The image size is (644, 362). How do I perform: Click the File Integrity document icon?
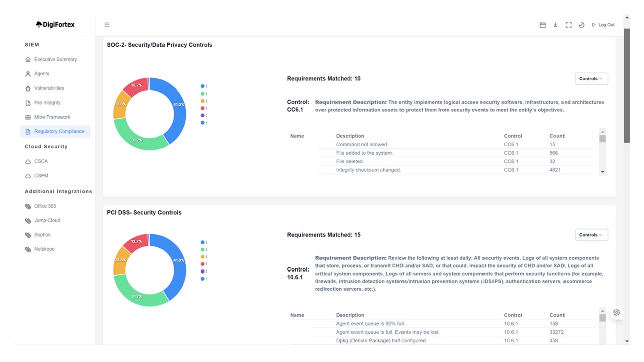point(28,103)
